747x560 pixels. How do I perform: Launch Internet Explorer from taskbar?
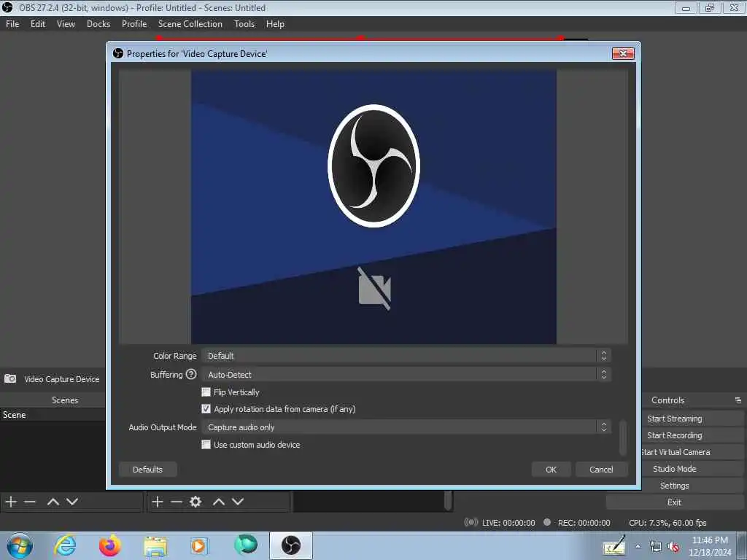tap(65, 545)
